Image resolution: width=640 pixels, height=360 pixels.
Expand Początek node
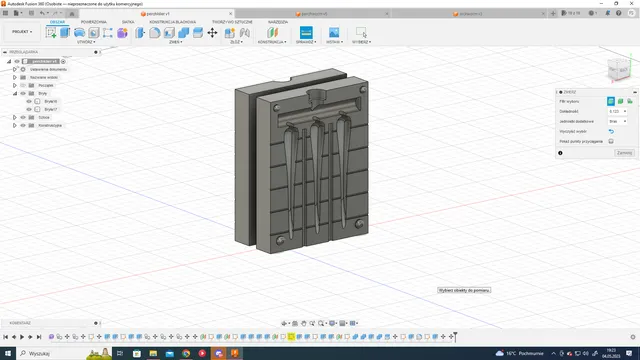(x=15, y=85)
